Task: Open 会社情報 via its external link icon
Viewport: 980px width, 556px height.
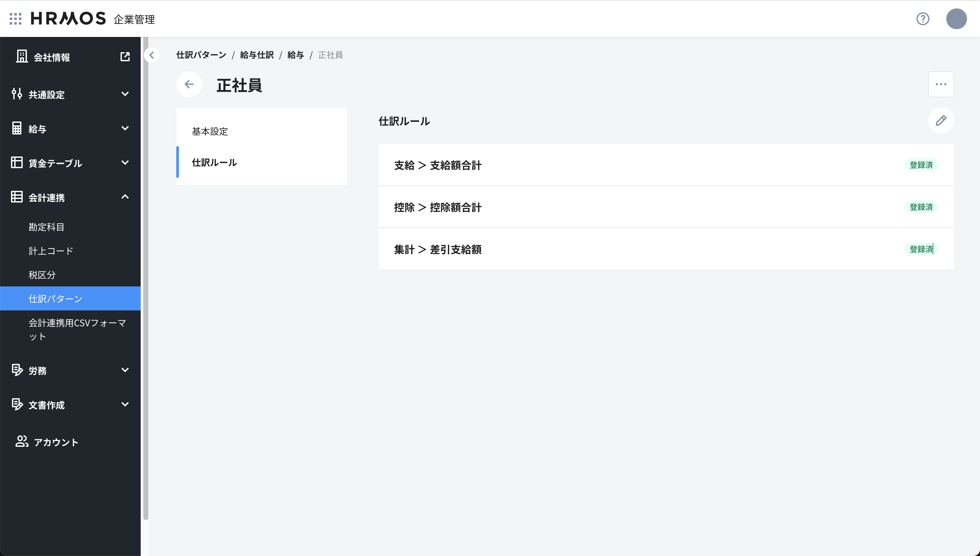Action: [x=125, y=56]
